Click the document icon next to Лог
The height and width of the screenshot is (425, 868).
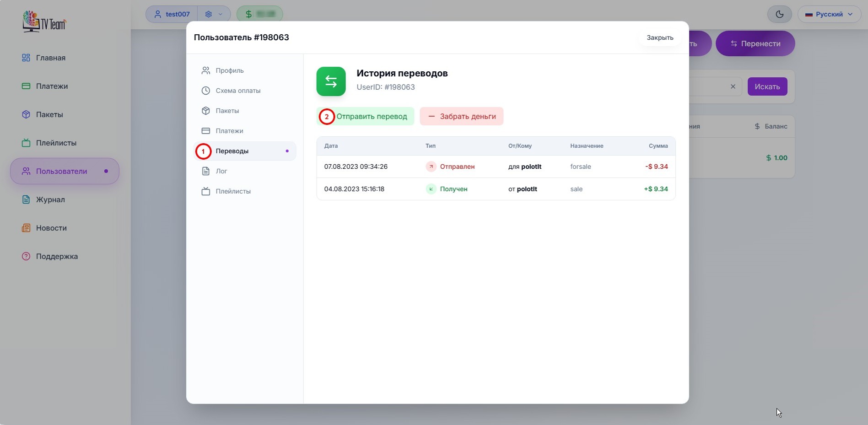pyautogui.click(x=206, y=171)
